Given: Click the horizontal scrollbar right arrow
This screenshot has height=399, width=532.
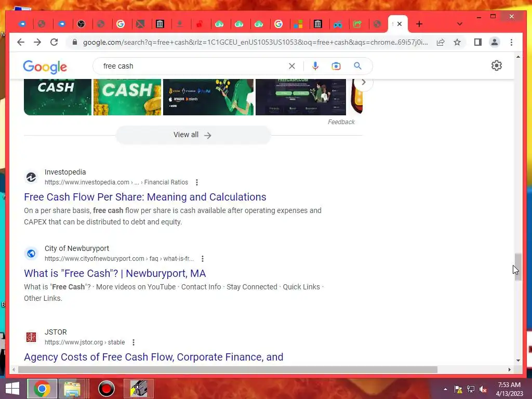Looking at the screenshot, I should (509, 369).
